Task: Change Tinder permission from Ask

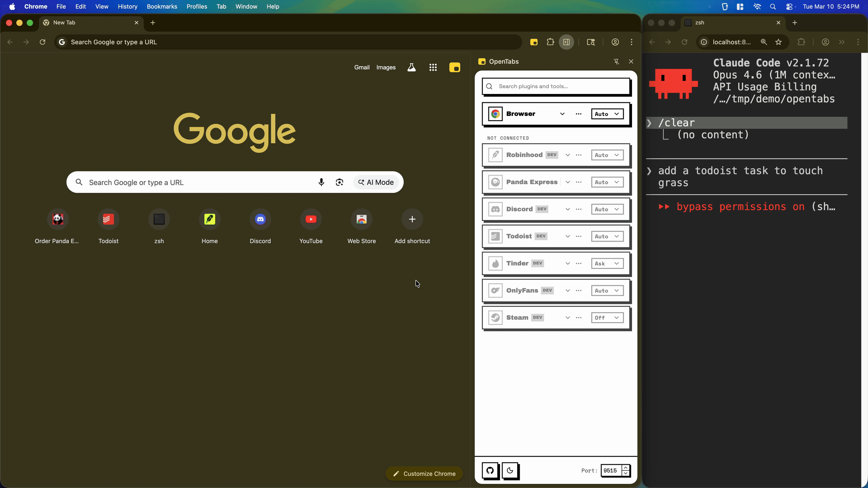Action: point(607,263)
